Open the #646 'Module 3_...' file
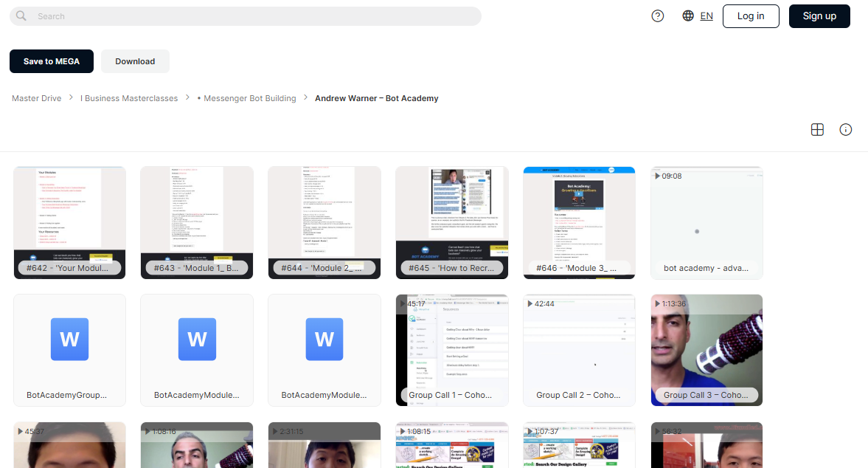Viewport: 868px width, 468px height. coord(580,223)
